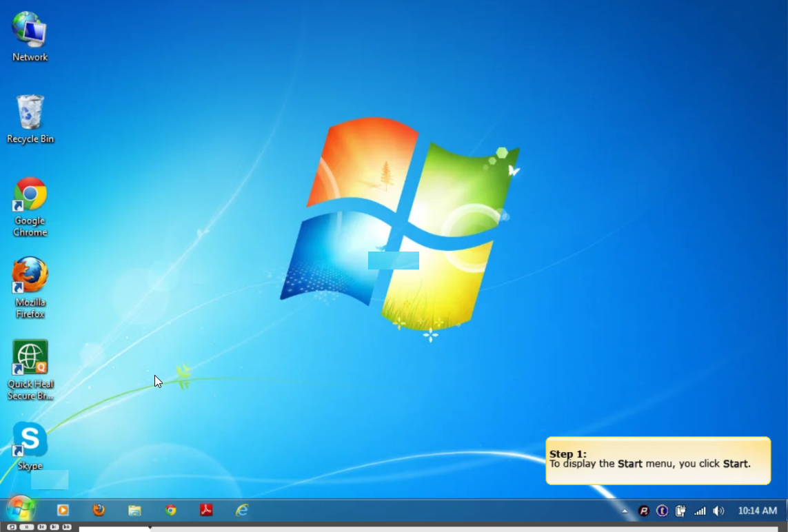The image size is (788, 532).
Task: Pause the tutorial playback
Action: [x=26, y=527]
